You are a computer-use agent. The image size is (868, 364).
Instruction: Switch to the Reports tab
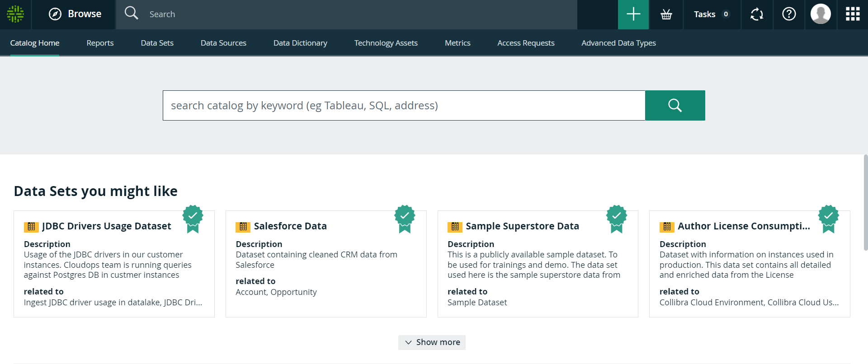point(100,43)
